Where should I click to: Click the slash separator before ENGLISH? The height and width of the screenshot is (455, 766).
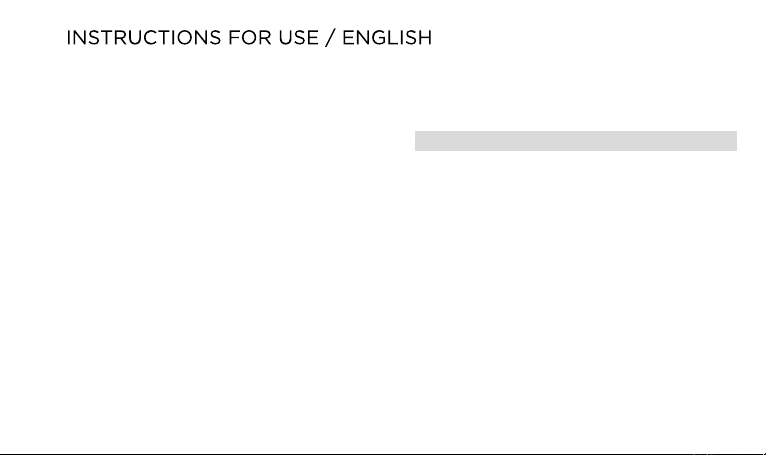[x=330, y=38]
